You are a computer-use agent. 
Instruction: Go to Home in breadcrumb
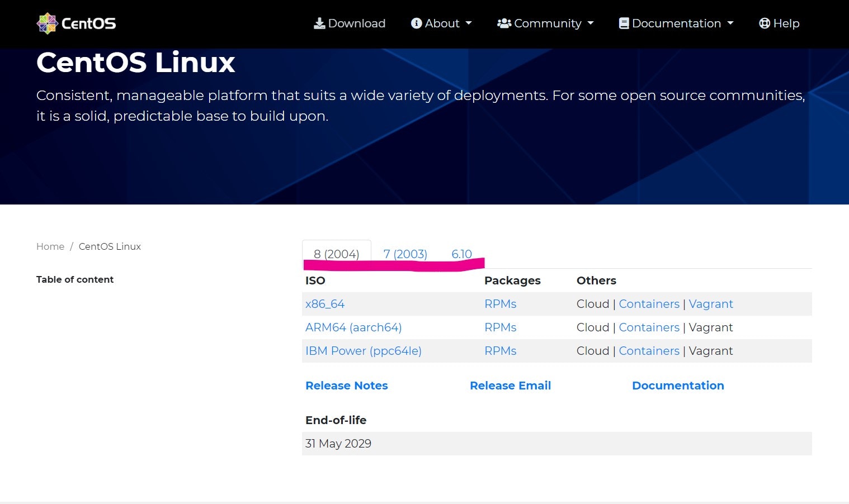[x=50, y=246]
